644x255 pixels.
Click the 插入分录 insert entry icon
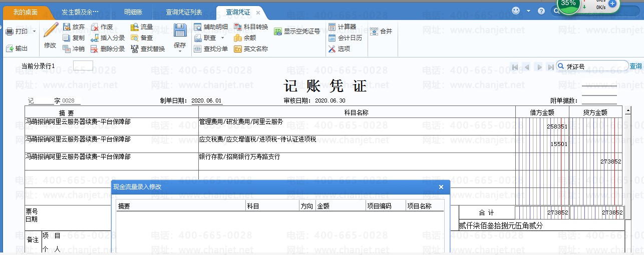pyautogui.click(x=95, y=37)
